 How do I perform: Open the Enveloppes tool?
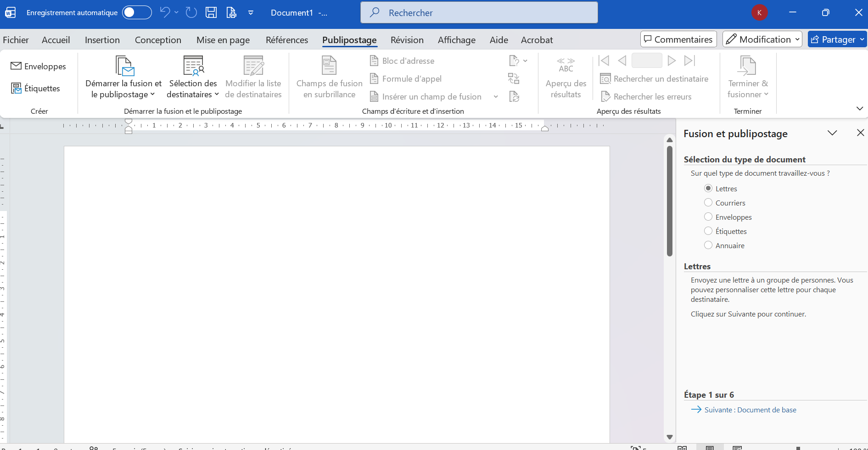pyautogui.click(x=39, y=66)
